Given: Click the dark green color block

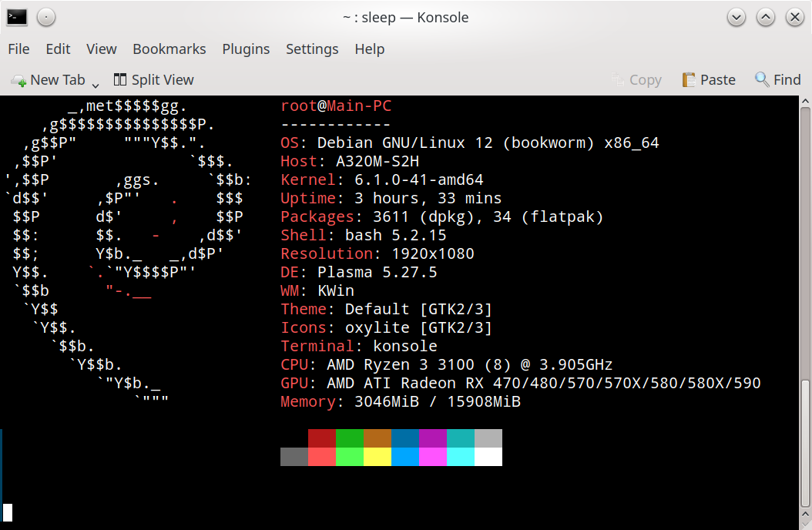Looking at the screenshot, I should (350, 438).
